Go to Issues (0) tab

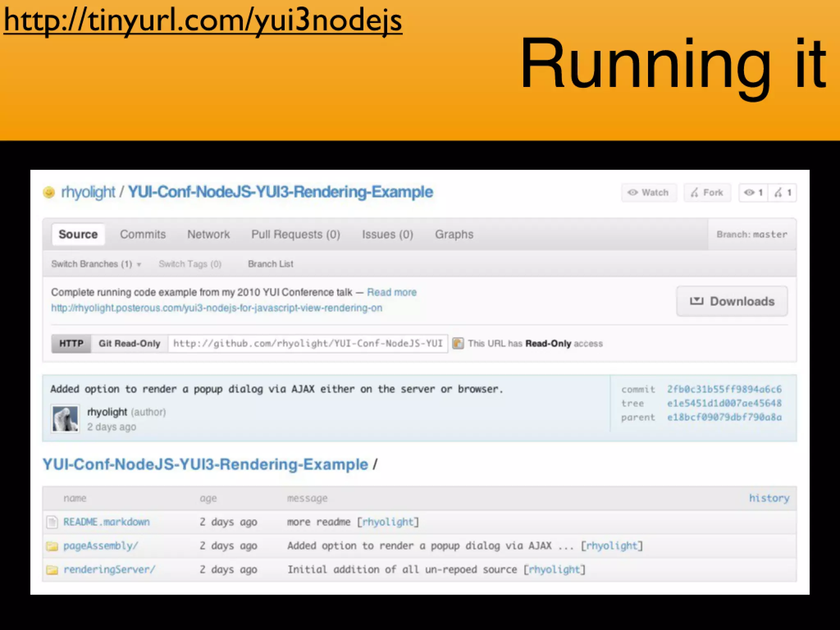coord(388,234)
